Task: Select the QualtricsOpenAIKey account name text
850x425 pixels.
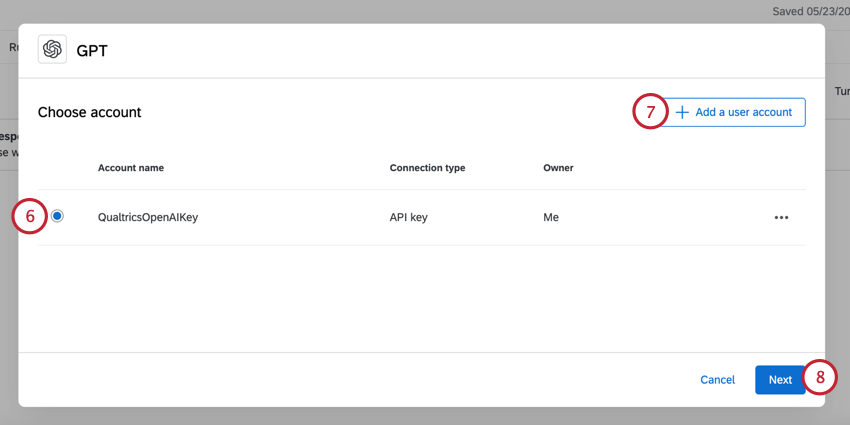Action: point(148,217)
